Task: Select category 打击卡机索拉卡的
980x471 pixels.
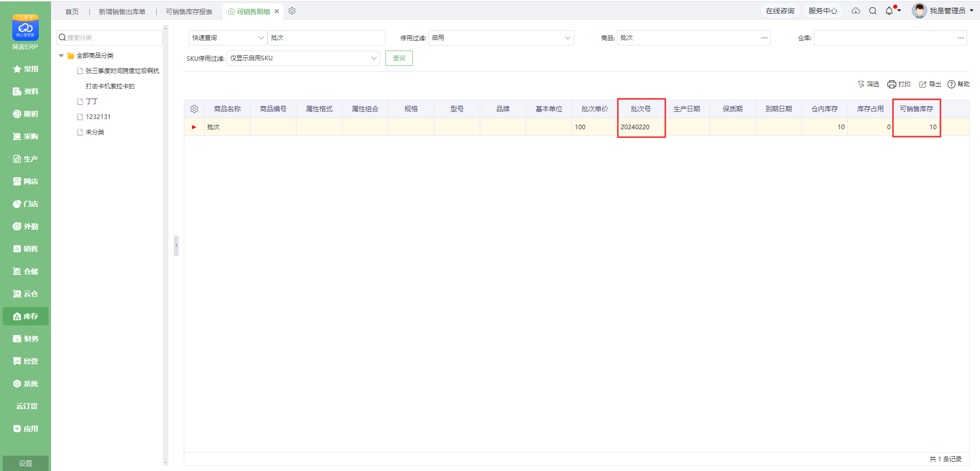Action: 110,86
